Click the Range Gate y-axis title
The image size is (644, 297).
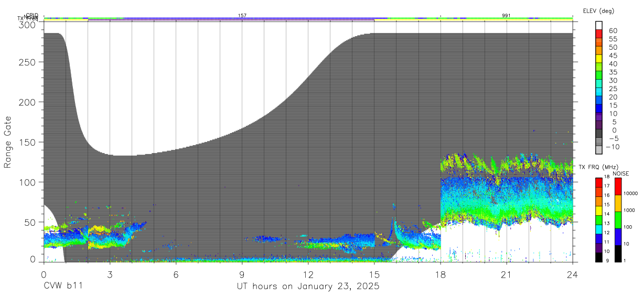coord(8,142)
